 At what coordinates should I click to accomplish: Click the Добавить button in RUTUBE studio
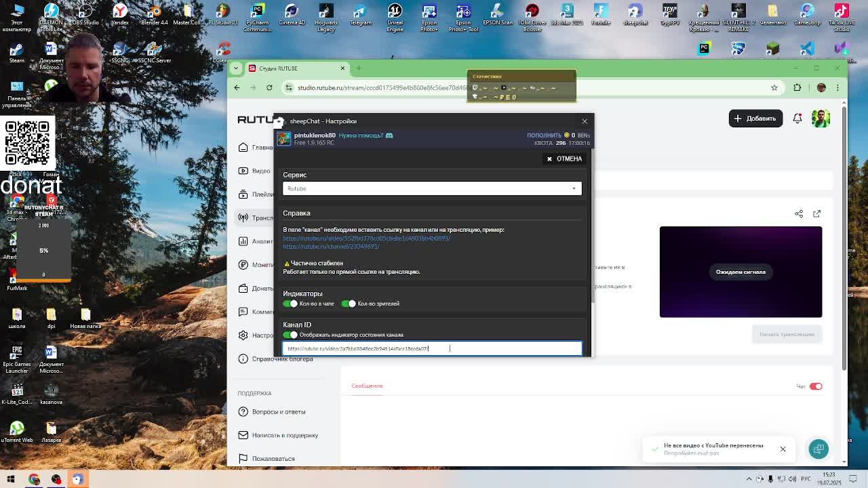pyautogui.click(x=755, y=119)
